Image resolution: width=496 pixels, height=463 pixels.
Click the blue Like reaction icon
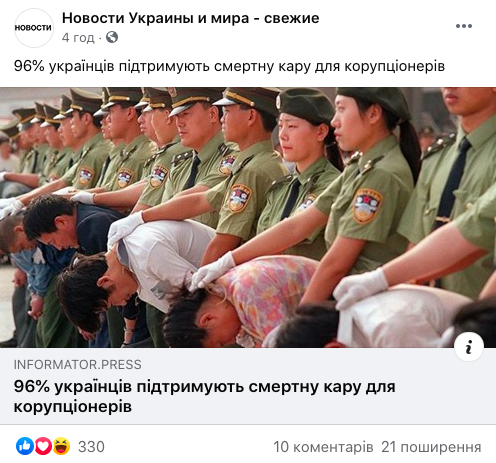pos(25,446)
